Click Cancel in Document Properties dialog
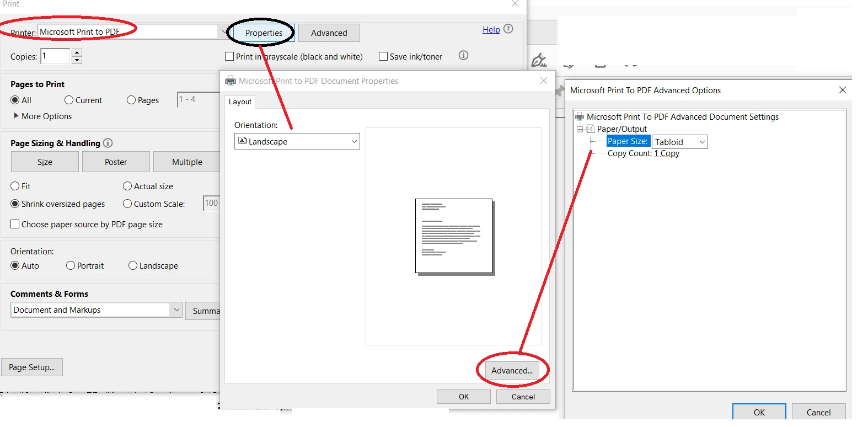The image size is (868, 427). coord(523,397)
